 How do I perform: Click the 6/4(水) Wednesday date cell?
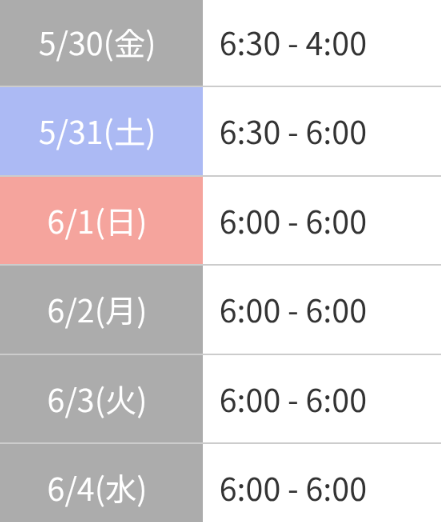(x=101, y=483)
